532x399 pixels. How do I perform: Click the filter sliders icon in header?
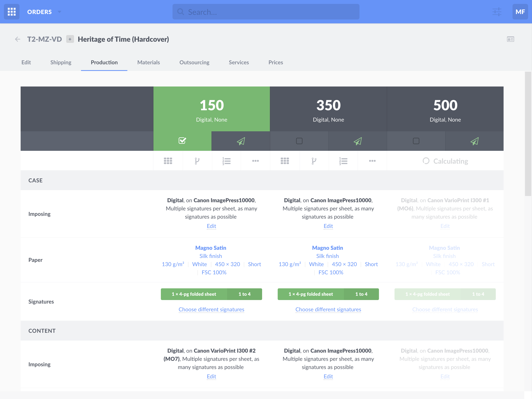click(x=497, y=11)
